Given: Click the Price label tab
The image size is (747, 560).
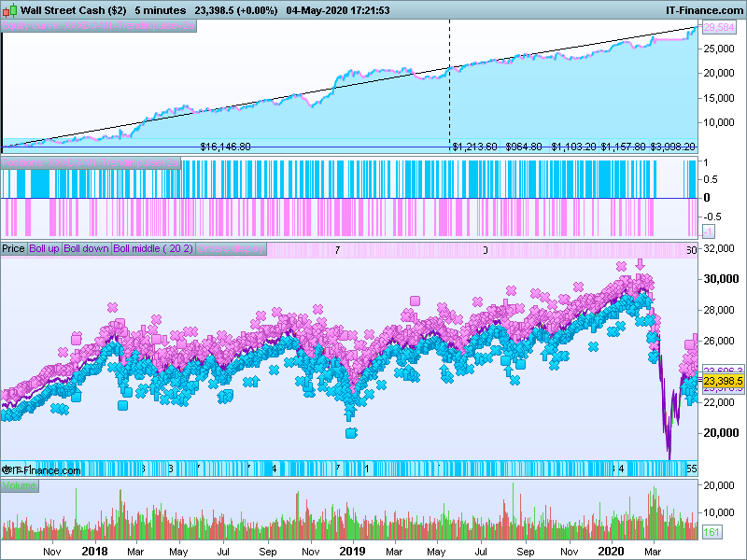Looking at the screenshot, I should click(13, 248).
